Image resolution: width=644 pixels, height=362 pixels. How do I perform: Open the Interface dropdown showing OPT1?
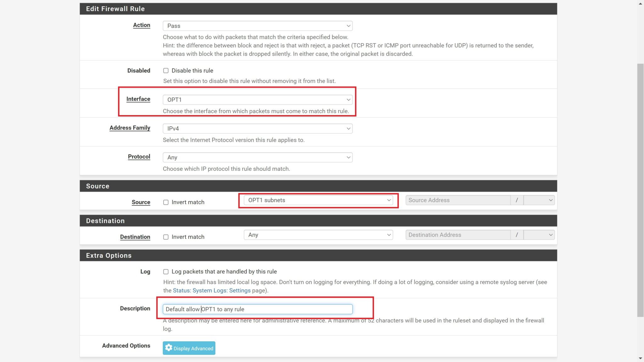(257, 99)
